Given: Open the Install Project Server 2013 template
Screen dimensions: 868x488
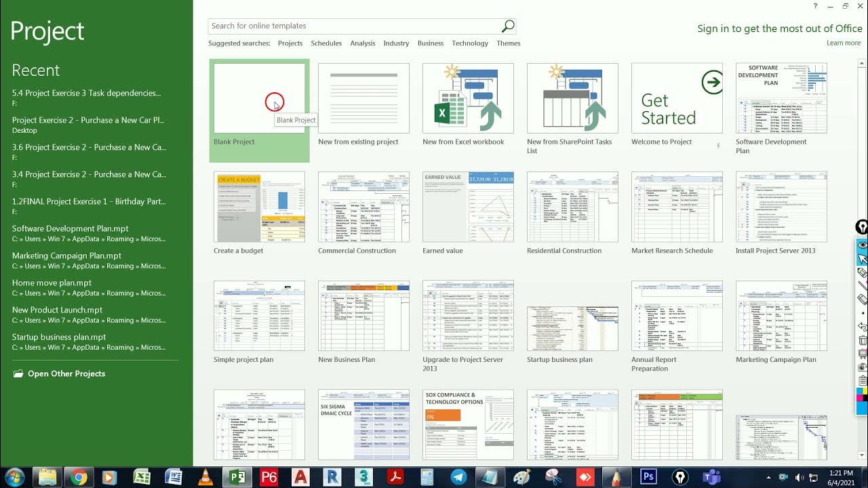Looking at the screenshot, I should click(x=781, y=213).
